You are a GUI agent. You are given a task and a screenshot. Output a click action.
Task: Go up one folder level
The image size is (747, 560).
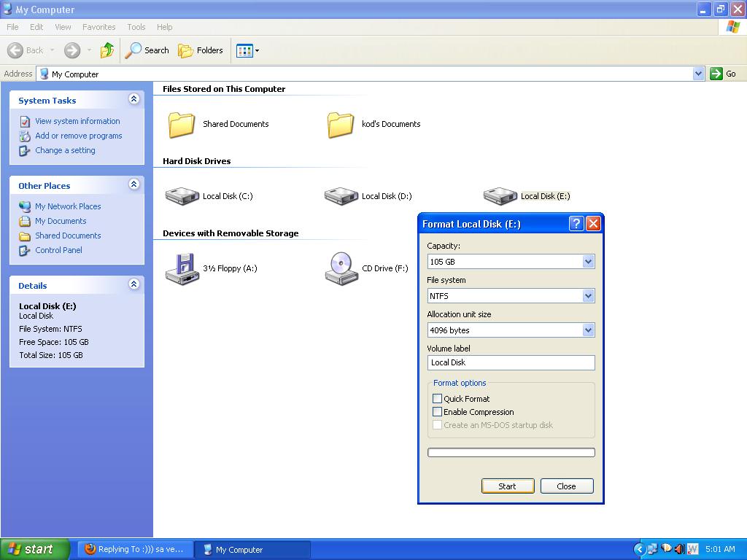pos(107,50)
